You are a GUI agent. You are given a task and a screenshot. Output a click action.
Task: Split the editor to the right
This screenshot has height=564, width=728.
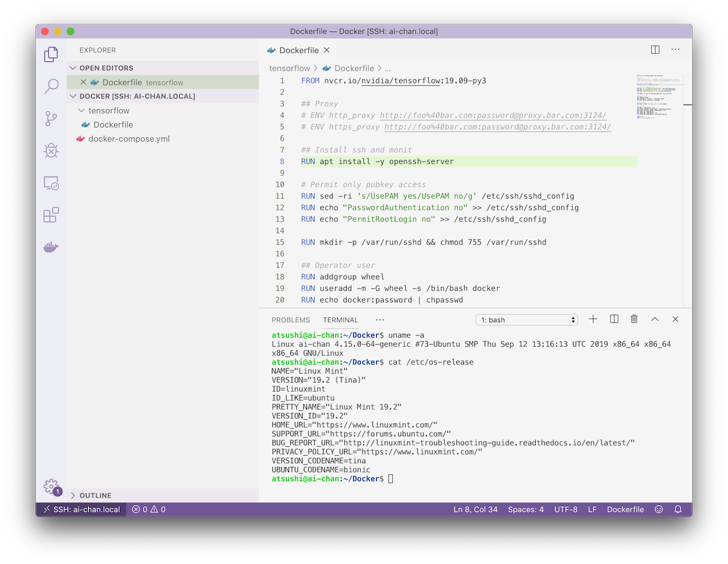pyautogui.click(x=655, y=50)
